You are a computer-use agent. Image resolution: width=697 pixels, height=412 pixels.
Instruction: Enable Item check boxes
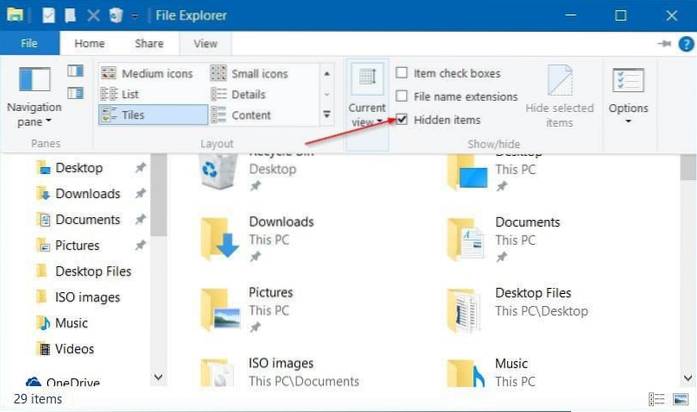(402, 73)
